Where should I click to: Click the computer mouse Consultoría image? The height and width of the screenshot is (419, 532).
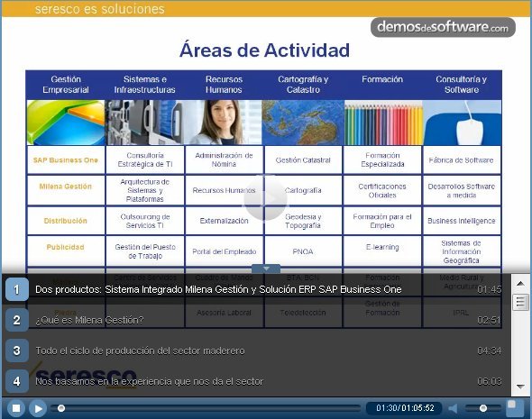(x=462, y=123)
